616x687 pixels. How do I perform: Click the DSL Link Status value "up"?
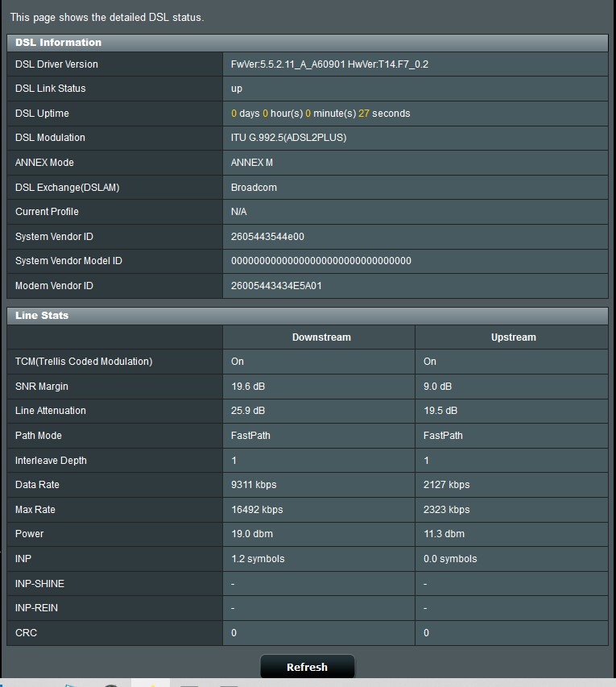(x=237, y=89)
